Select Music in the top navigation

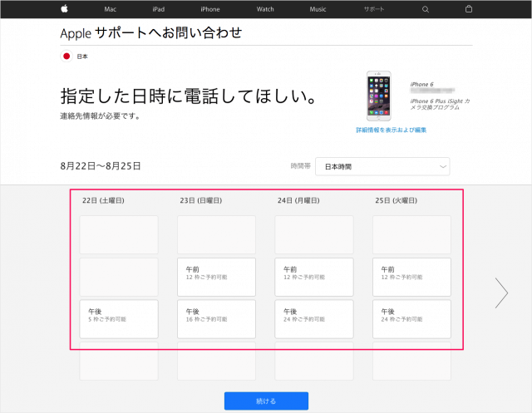318,9
